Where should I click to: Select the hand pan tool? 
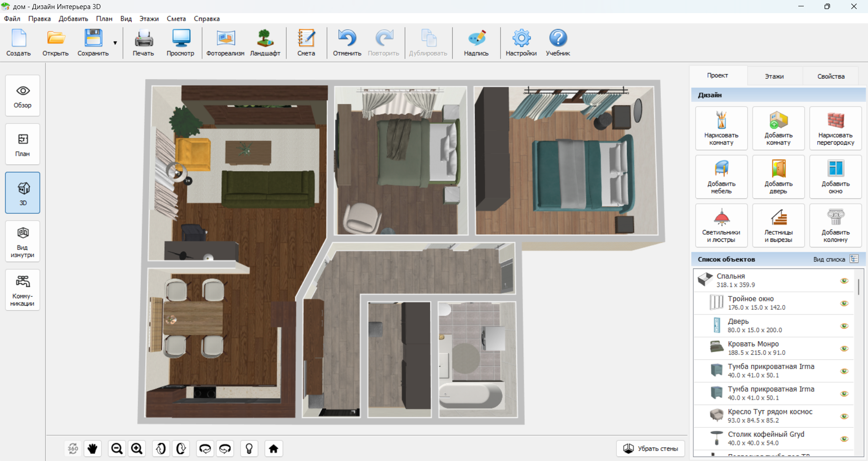coord(93,448)
